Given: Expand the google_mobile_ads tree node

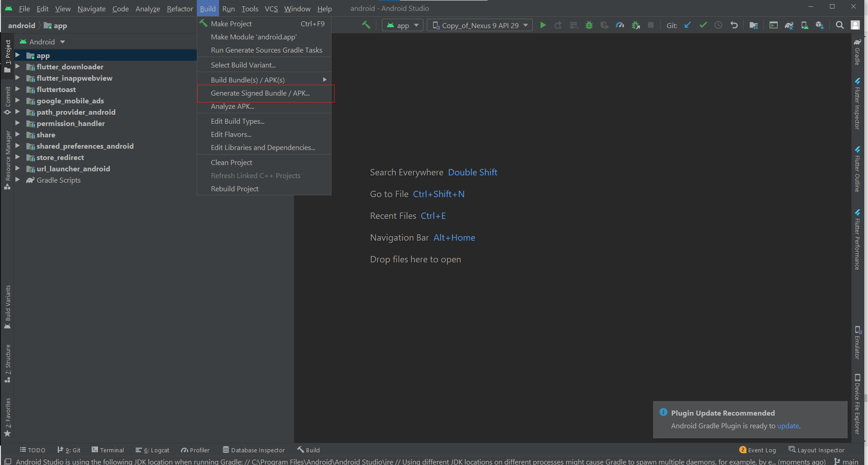Looking at the screenshot, I should pyautogui.click(x=18, y=100).
